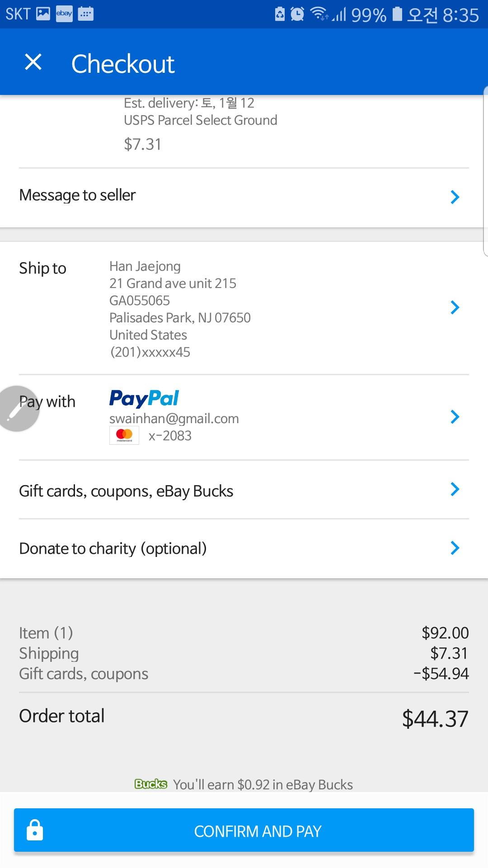The image size is (488, 868).
Task: Open Ship to address chevron
Action: [455, 307]
